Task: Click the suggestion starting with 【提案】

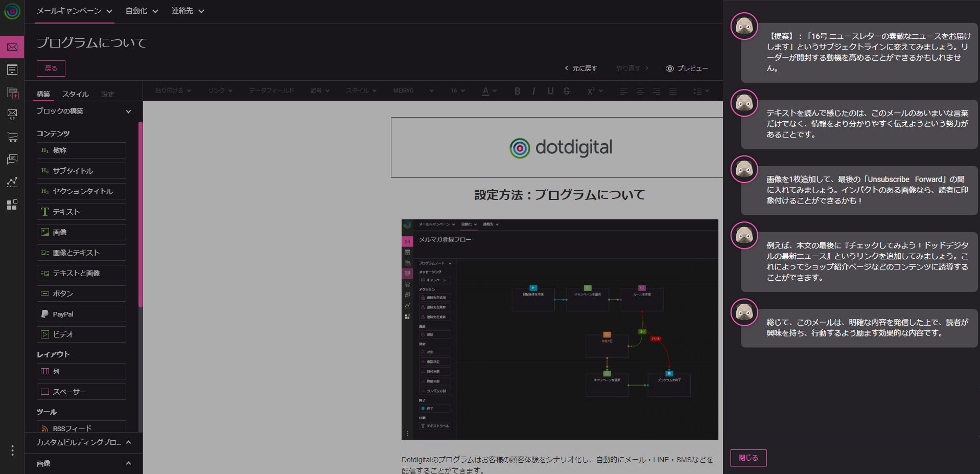Action: click(x=859, y=52)
